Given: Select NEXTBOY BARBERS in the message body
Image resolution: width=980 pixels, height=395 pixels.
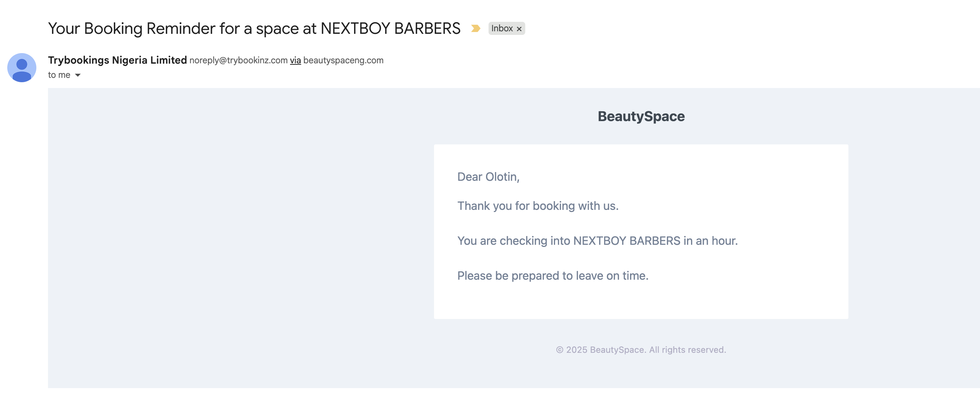Looking at the screenshot, I should [x=627, y=241].
